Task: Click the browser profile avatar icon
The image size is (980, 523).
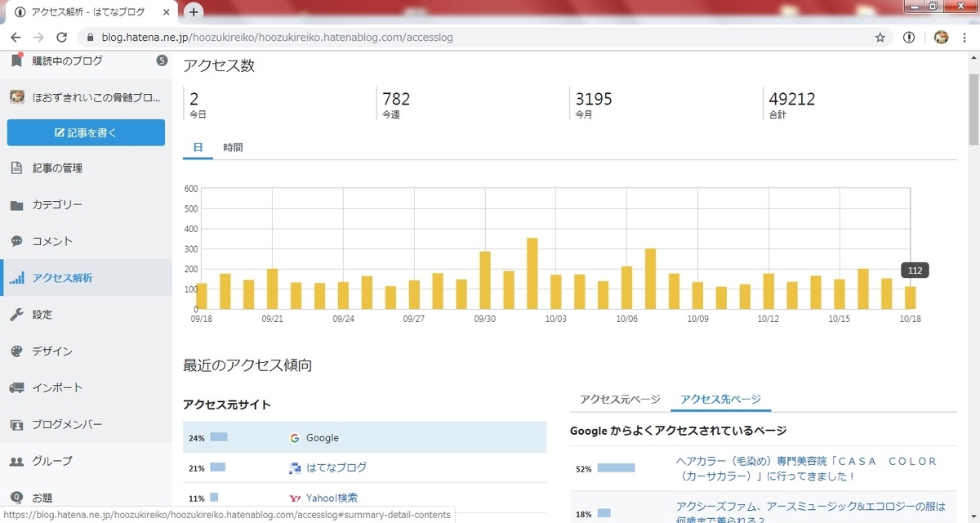Action: (x=941, y=37)
